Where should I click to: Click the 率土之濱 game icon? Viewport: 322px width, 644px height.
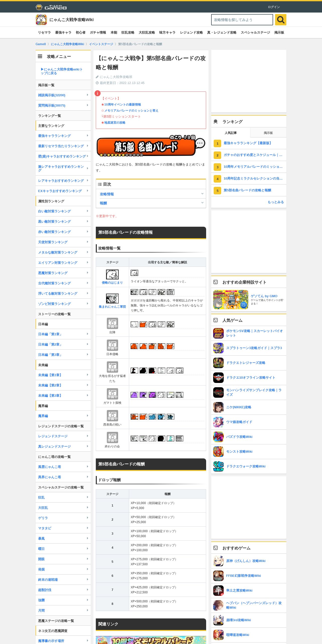click(x=218, y=591)
